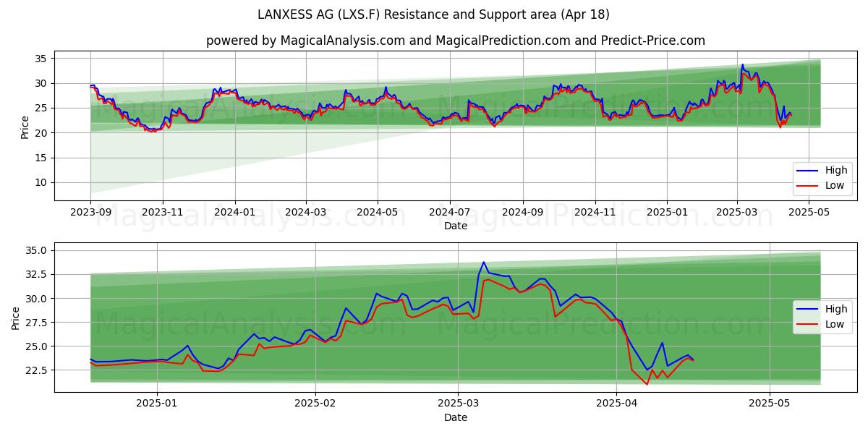Click the '2024-11' tick label
Image resolution: width=868 pixels, height=434 pixels.
pyautogui.click(x=595, y=213)
